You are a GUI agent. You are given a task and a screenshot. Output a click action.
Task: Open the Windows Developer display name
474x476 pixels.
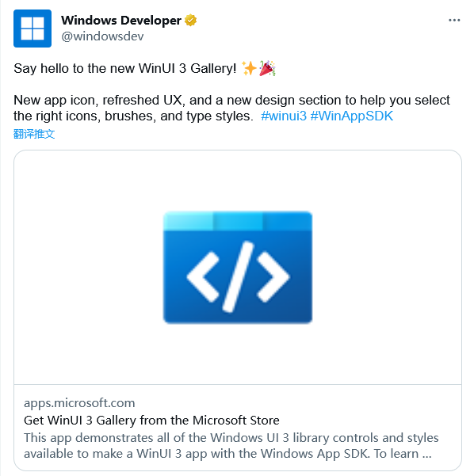coord(121,21)
